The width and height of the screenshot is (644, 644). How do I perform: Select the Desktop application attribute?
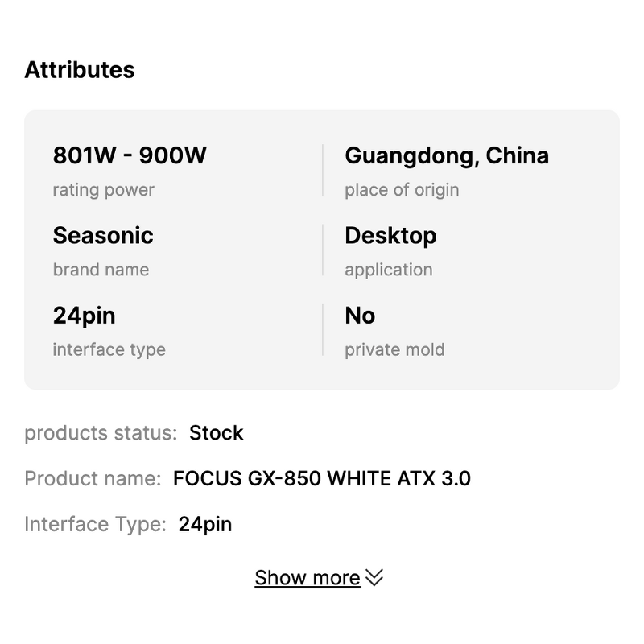(390, 235)
